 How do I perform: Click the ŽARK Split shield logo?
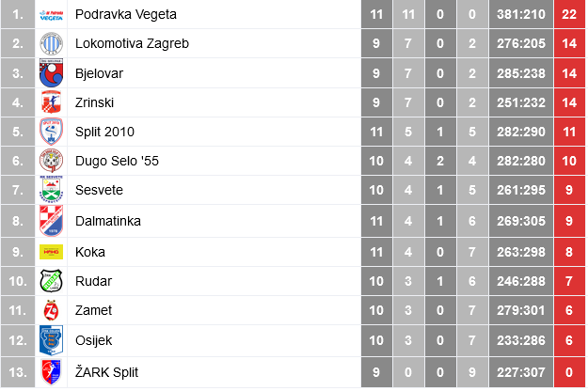52,372
